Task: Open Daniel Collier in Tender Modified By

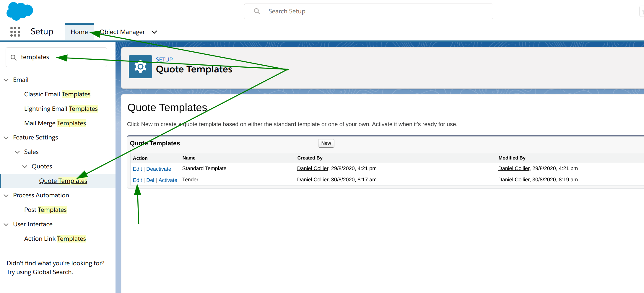Action: point(514,180)
